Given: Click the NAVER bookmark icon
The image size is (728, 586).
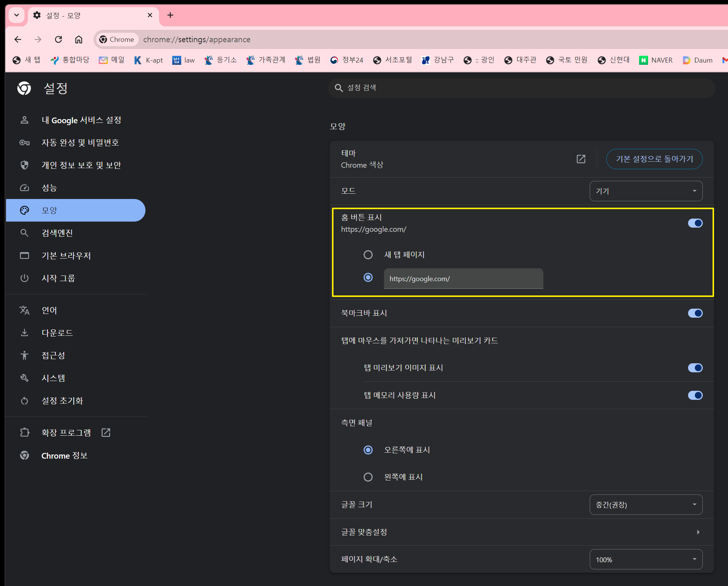Looking at the screenshot, I should click(x=643, y=60).
